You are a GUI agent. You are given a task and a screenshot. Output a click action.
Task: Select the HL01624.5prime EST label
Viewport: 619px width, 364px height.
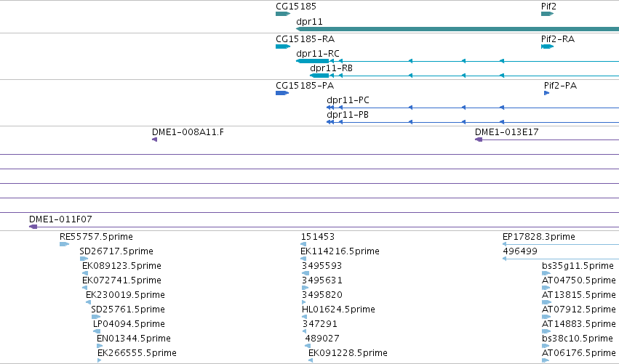click(x=338, y=310)
